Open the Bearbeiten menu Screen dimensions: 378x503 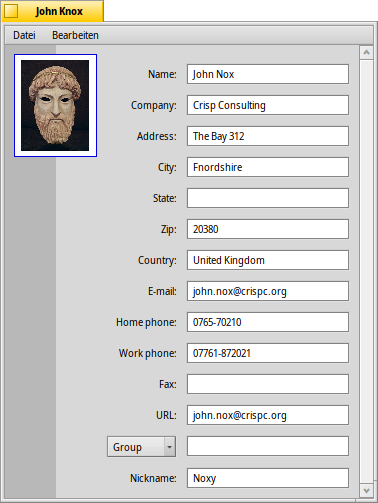[x=75, y=35]
